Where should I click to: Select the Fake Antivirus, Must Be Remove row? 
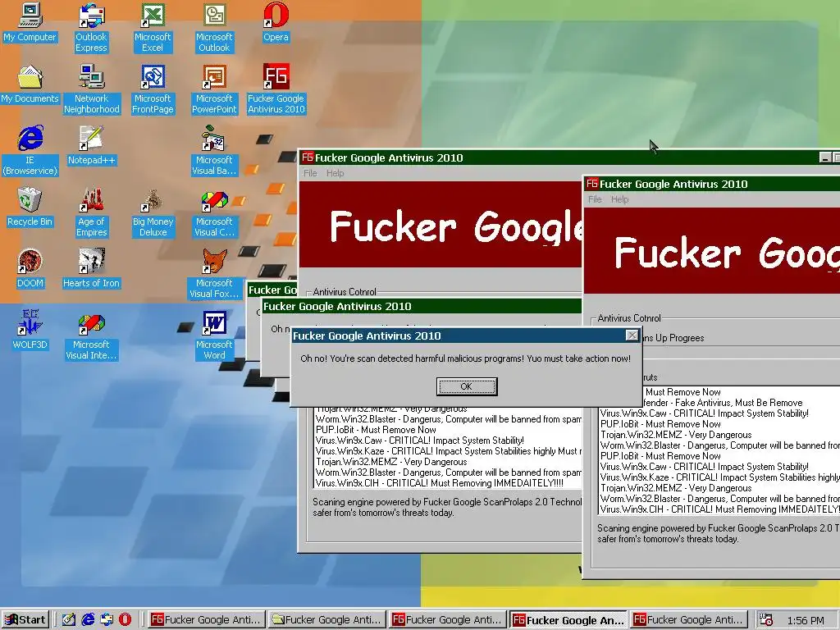point(741,402)
